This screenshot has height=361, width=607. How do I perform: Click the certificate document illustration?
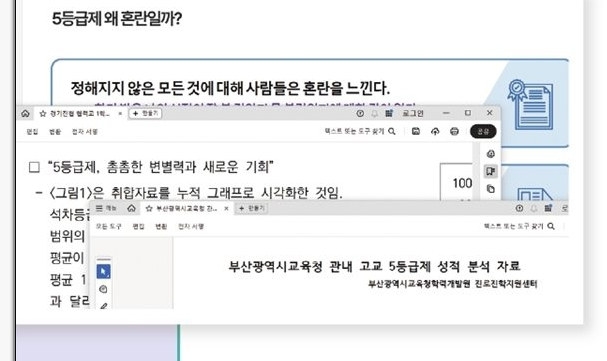tap(530, 105)
